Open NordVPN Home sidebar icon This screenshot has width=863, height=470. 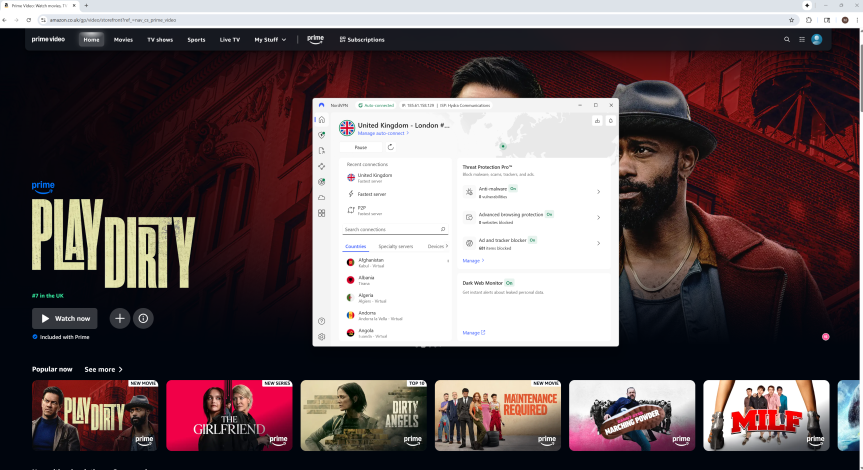click(x=322, y=119)
